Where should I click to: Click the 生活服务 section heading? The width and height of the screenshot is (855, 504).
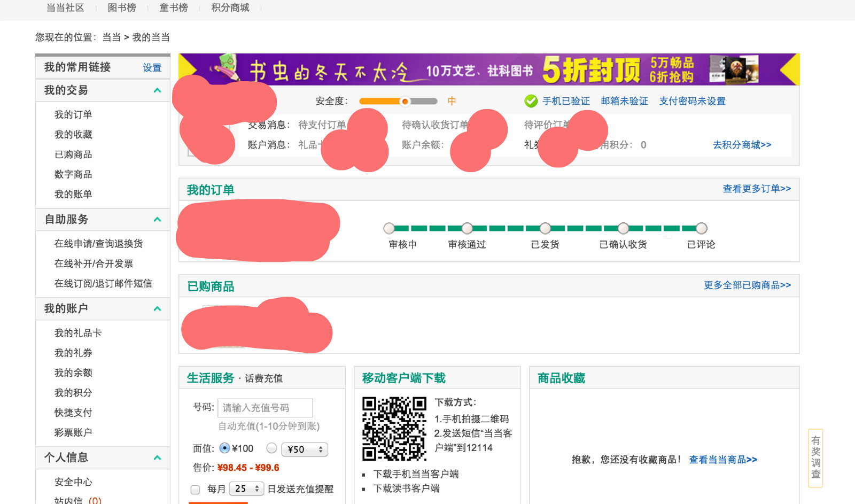coord(211,378)
